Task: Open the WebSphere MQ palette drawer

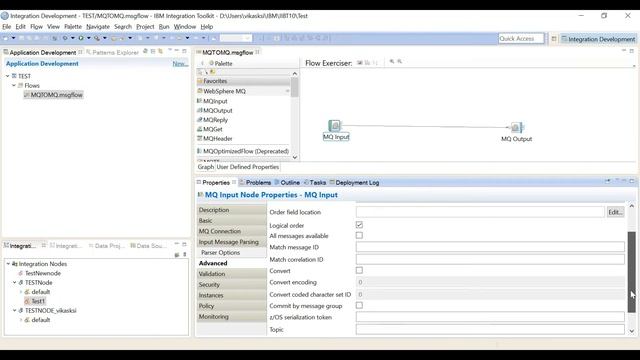Action: (x=243, y=91)
